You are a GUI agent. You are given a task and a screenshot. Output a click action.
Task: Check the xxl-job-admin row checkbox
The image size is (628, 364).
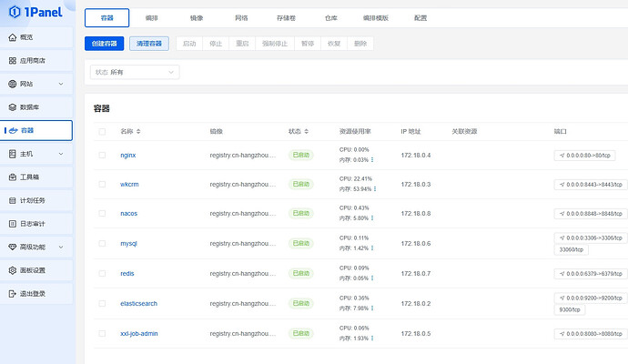pos(102,334)
